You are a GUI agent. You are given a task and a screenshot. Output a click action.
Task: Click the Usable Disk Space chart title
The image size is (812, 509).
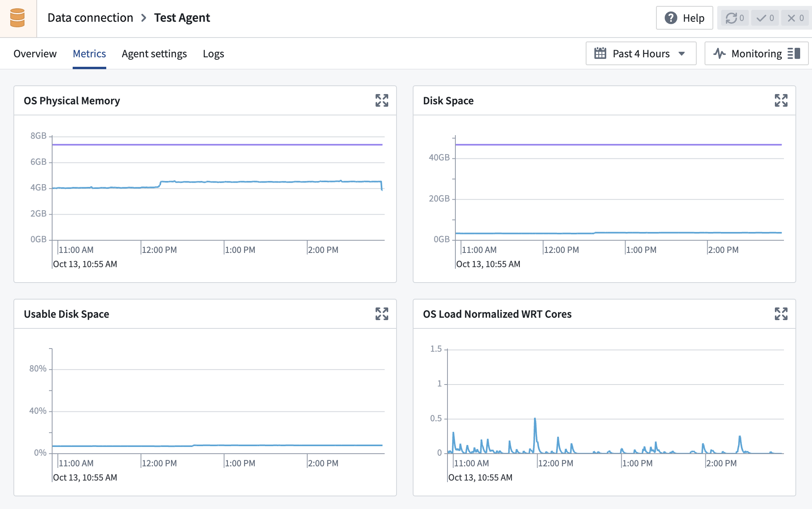tap(66, 314)
